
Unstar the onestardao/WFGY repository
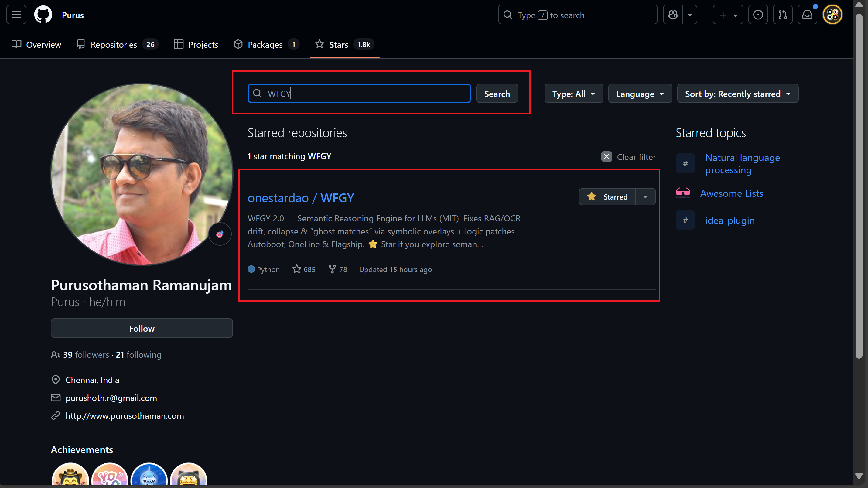[x=607, y=197]
